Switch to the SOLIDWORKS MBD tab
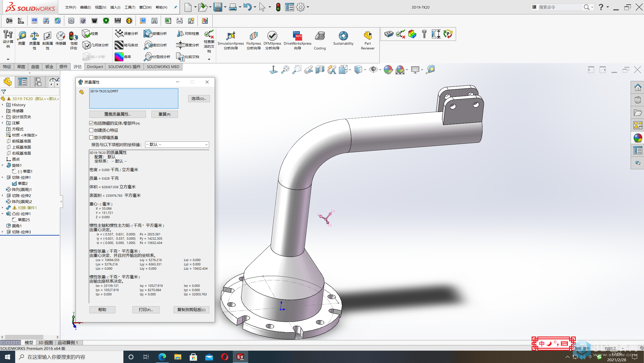This screenshot has width=644, height=363. [x=163, y=67]
